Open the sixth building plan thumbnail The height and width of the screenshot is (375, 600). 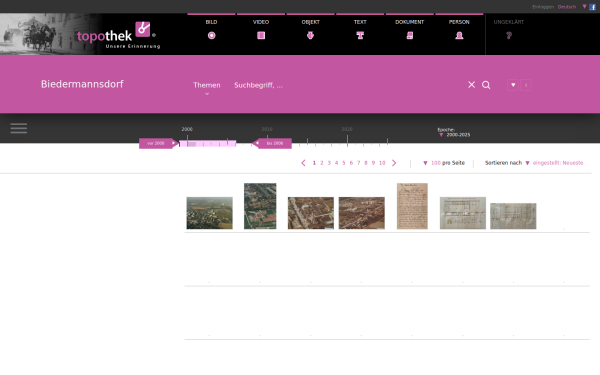point(463,213)
